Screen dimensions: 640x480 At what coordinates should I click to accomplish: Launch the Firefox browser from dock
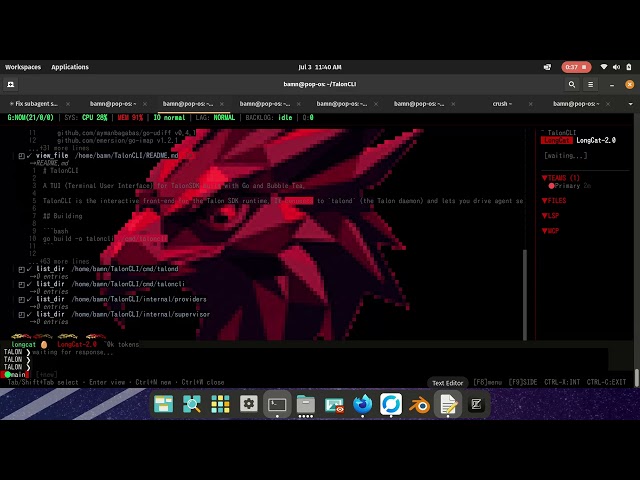[x=362, y=404]
